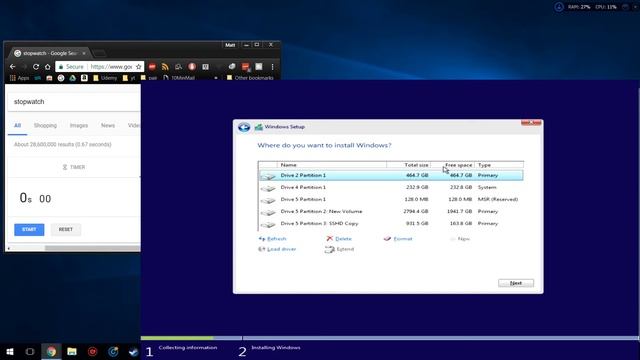
Task: Click the Extend partition icon
Action: 330,249
